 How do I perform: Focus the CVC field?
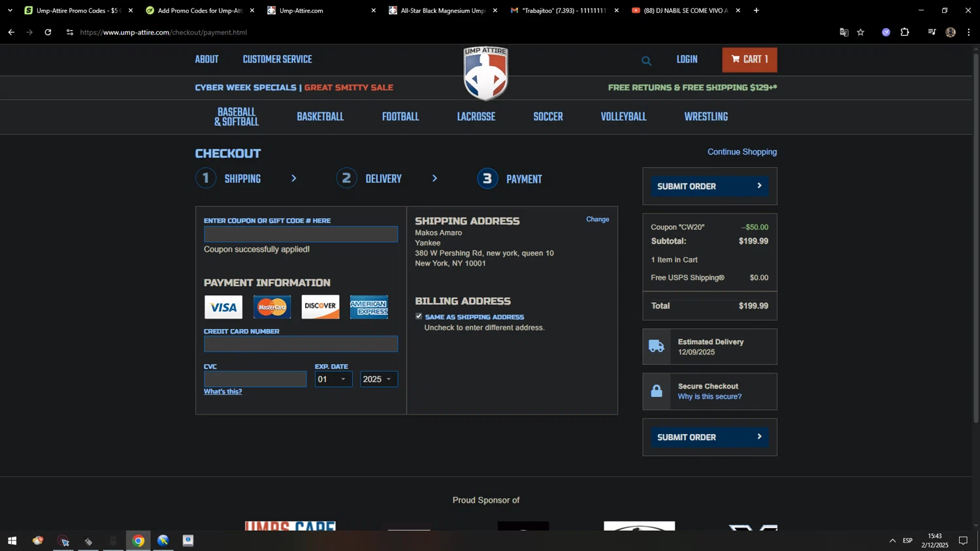tap(255, 379)
